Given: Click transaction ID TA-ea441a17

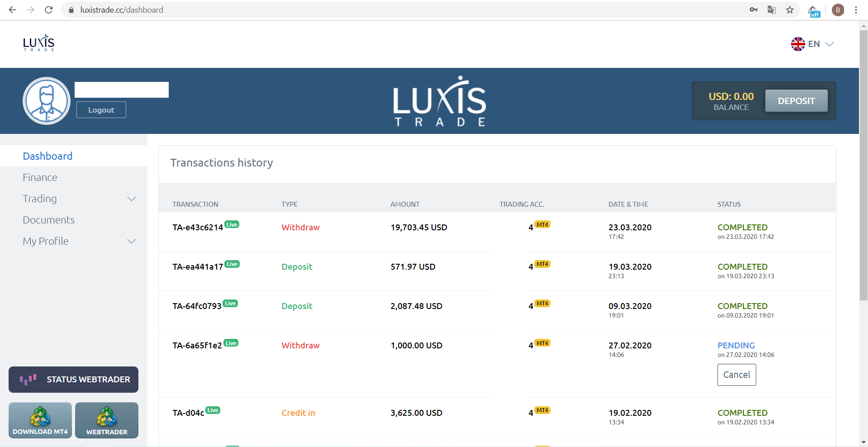Looking at the screenshot, I should 198,267.
